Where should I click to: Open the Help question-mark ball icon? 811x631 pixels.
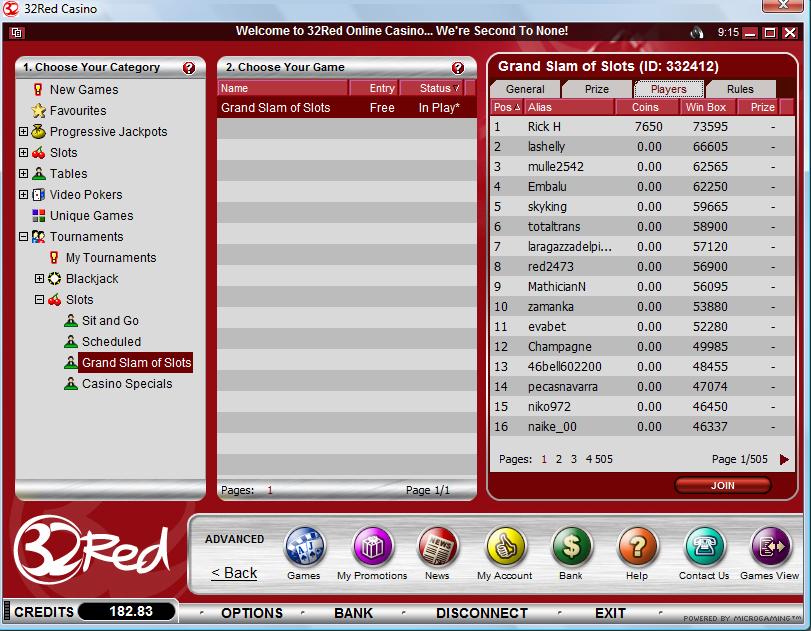pyautogui.click(x=637, y=547)
